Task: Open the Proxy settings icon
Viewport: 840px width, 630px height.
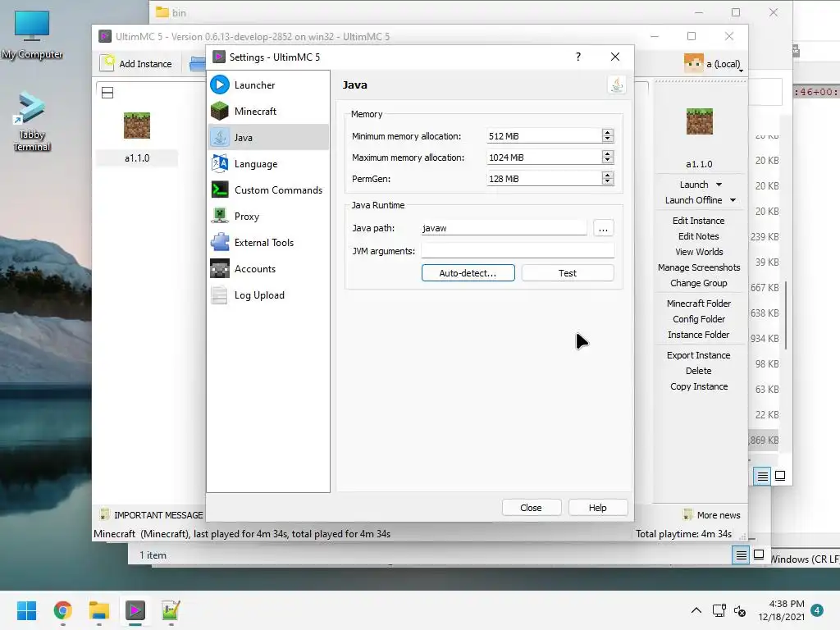Action: [220, 216]
